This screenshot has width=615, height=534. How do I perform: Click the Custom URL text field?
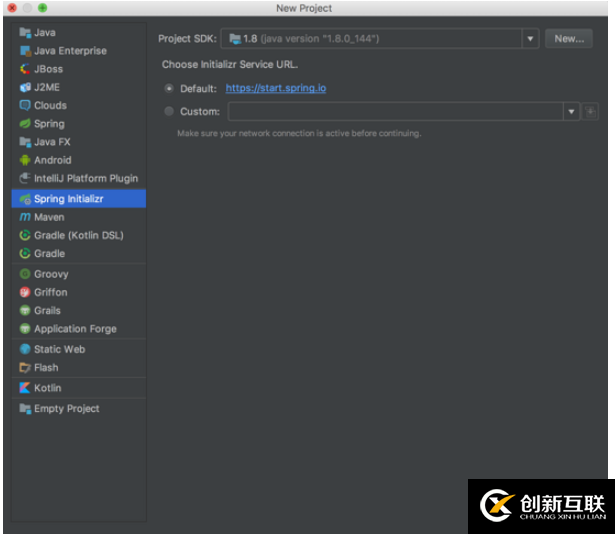pyautogui.click(x=396, y=112)
